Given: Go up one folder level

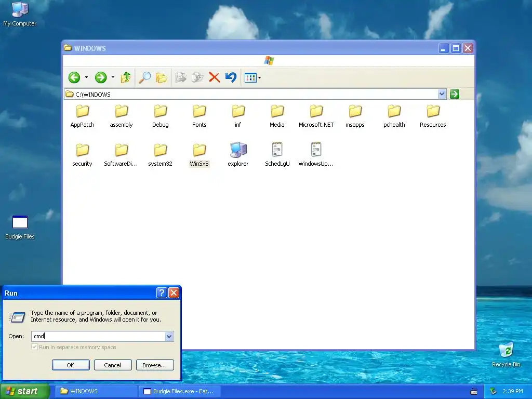Looking at the screenshot, I should 126,78.
